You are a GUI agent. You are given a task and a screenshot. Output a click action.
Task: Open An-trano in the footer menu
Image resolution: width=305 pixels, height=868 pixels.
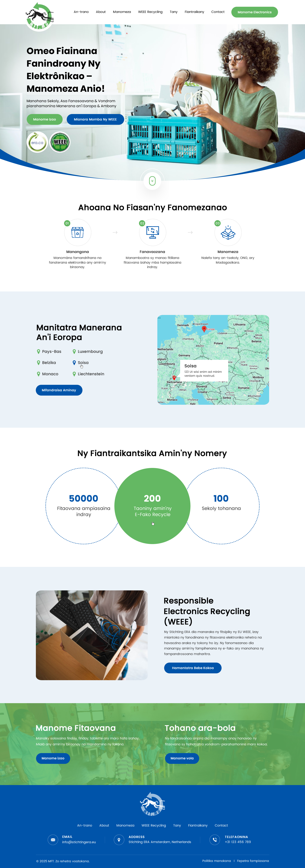[x=85, y=825]
